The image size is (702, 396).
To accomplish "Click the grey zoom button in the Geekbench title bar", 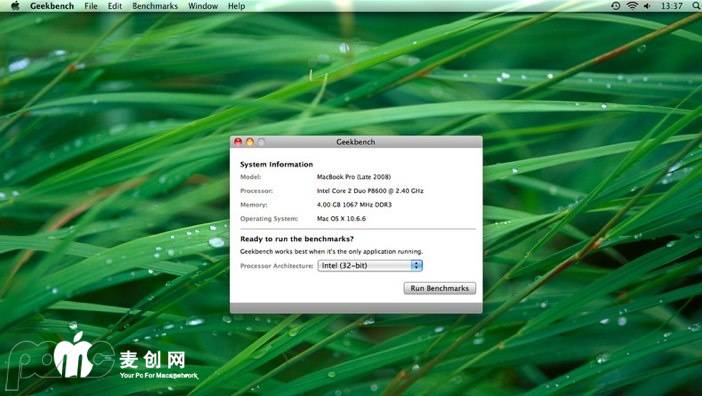I will point(261,142).
